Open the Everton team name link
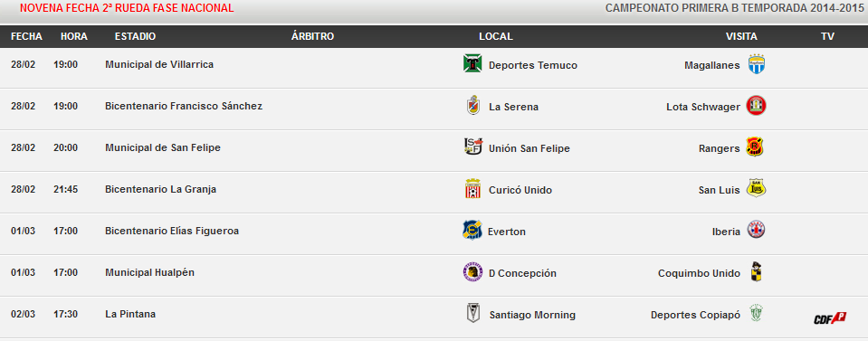This screenshot has width=868, height=341. point(507,232)
